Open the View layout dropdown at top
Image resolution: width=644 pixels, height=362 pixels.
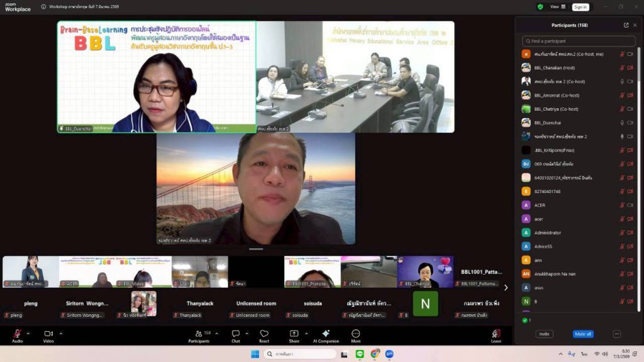tap(557, 7)
